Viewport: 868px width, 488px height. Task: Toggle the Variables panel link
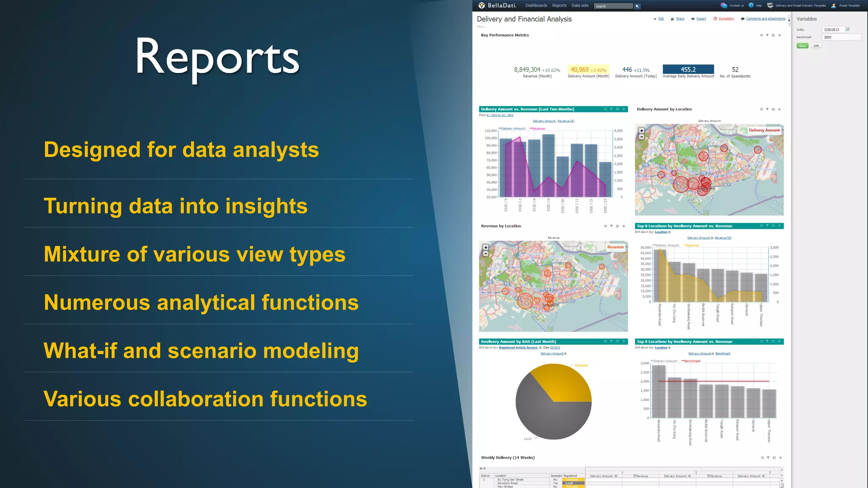[726, 19]
